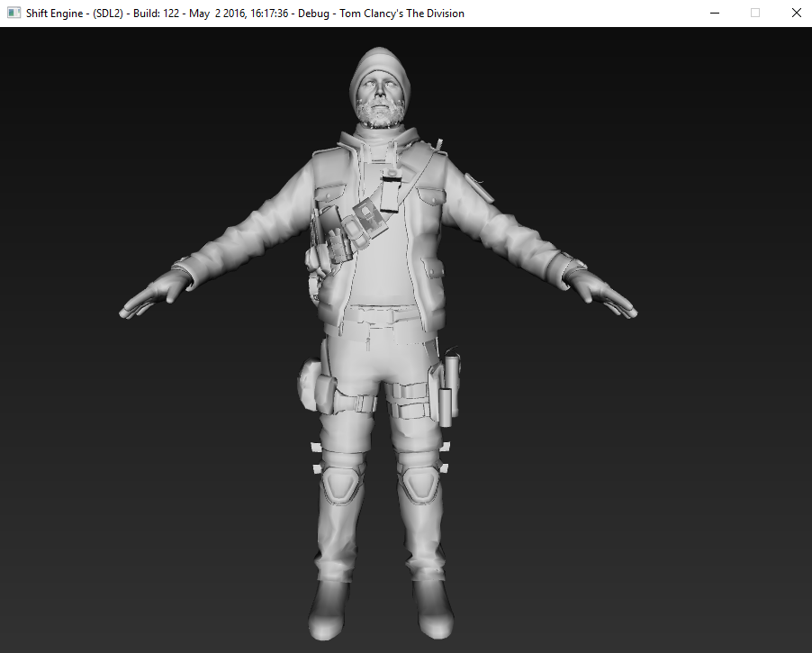Click the Shift Engine app icon in title bar

tap(14, 13)
